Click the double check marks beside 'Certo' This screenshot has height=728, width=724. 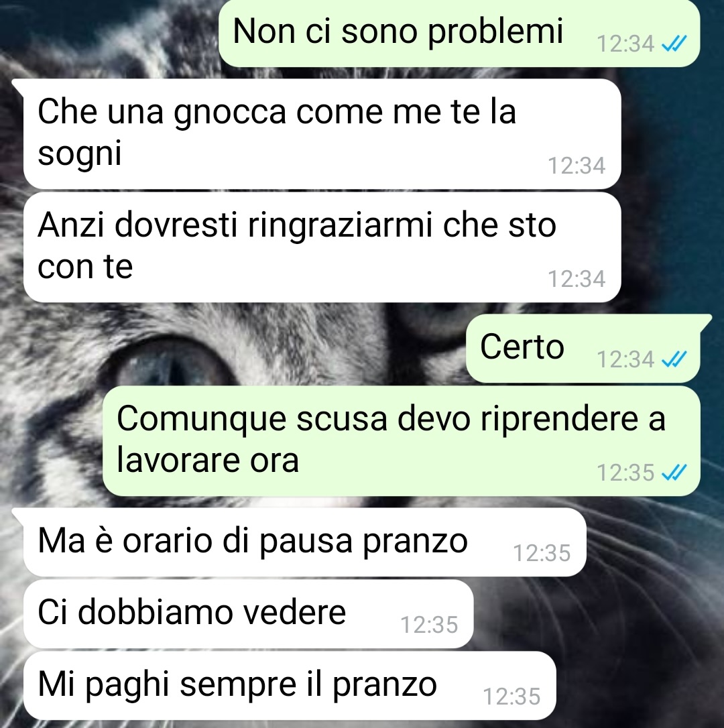coord(674,359)
